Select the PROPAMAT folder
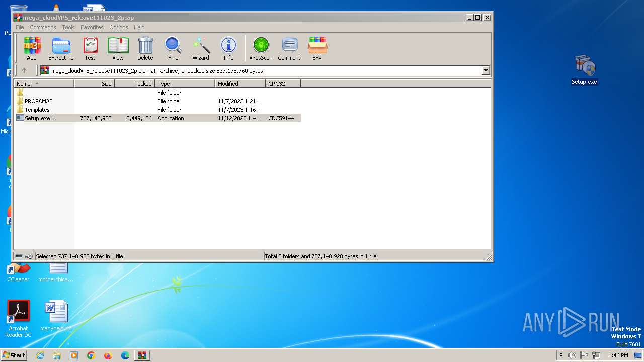The height and width of the screenshot is (362, 644). (157, 101)
